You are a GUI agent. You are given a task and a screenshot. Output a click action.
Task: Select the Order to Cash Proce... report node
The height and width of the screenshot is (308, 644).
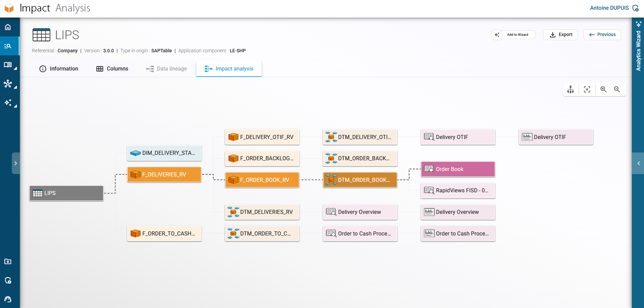tap(360, 233)
